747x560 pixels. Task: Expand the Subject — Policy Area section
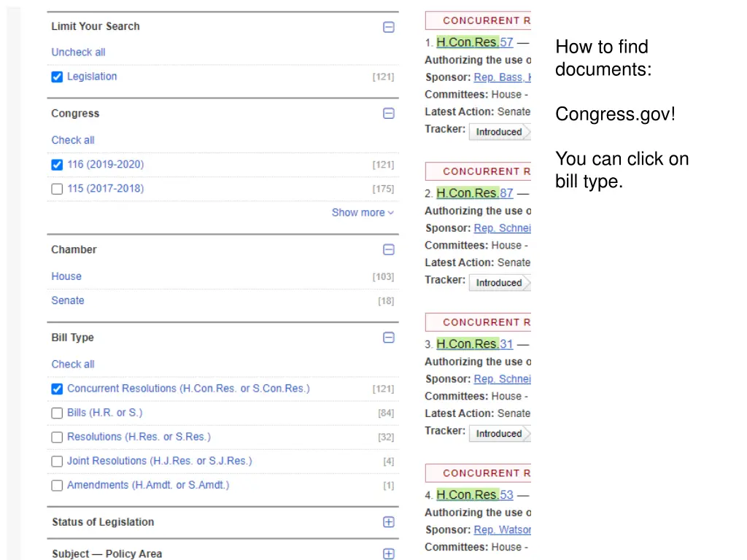(388, 554)
